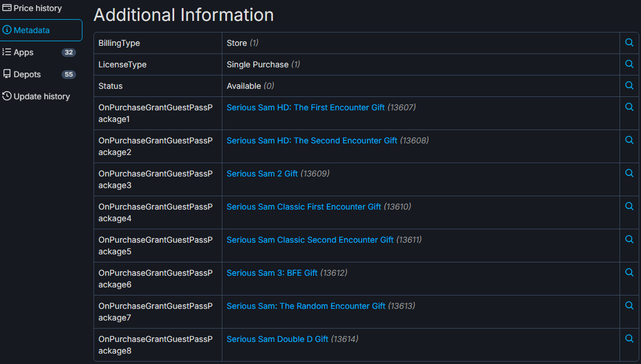Search by OnPurchaseGrantGuestPassPackage2 magnifier icon
Image resolution: width=641 pixels, height=364 pixels.
click(629, 140)
